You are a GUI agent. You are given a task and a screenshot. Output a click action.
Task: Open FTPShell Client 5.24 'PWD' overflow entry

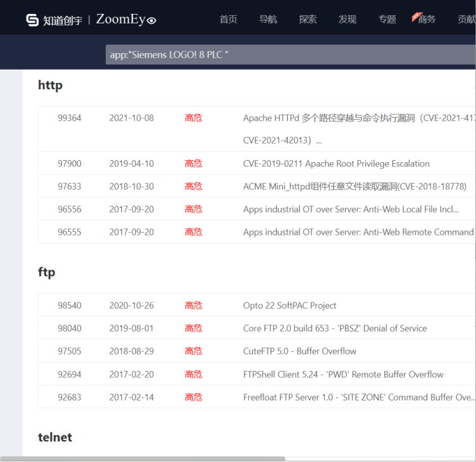[343, 374]
